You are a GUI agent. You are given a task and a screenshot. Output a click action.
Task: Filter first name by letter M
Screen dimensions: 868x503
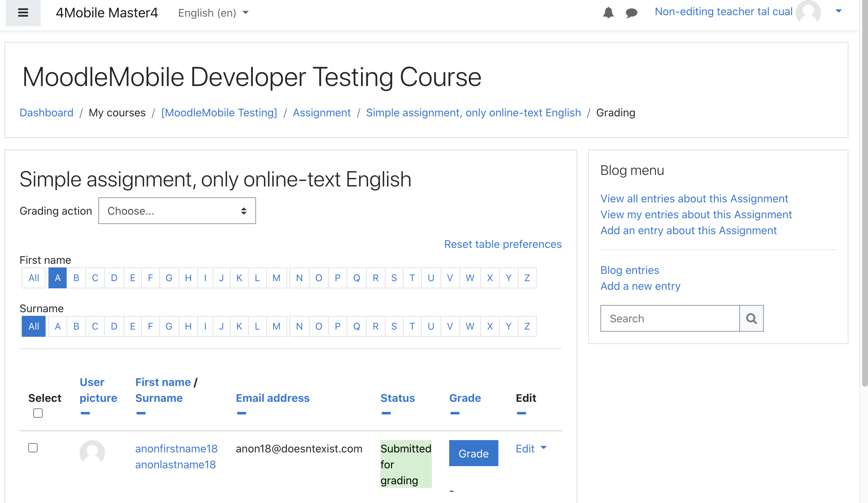tap(277, 278)
